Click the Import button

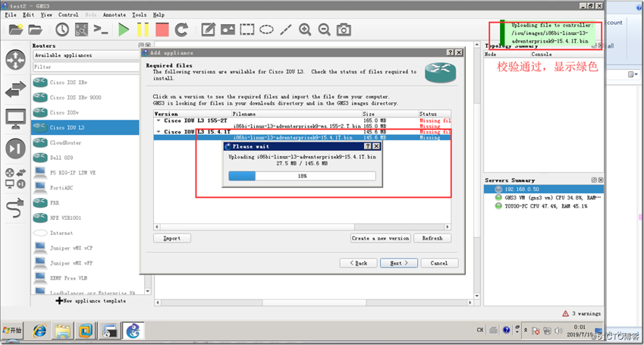click(172, 238)
